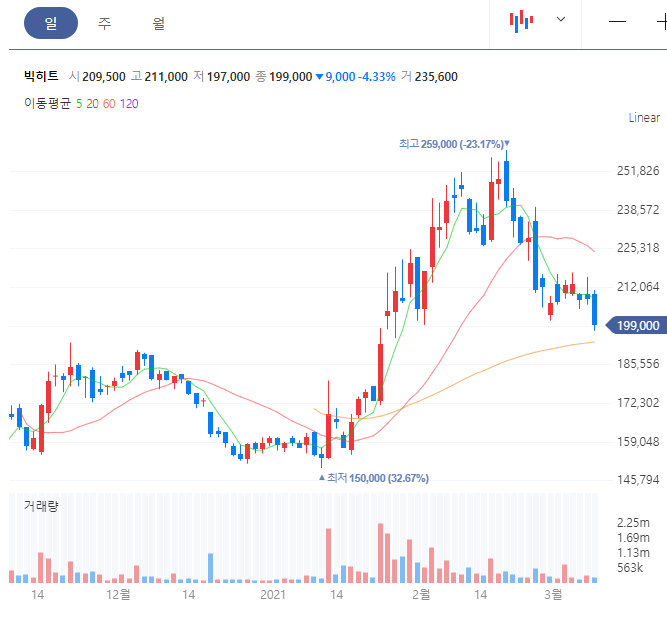Toggle the 5-day moving average

tap(79, 104)
